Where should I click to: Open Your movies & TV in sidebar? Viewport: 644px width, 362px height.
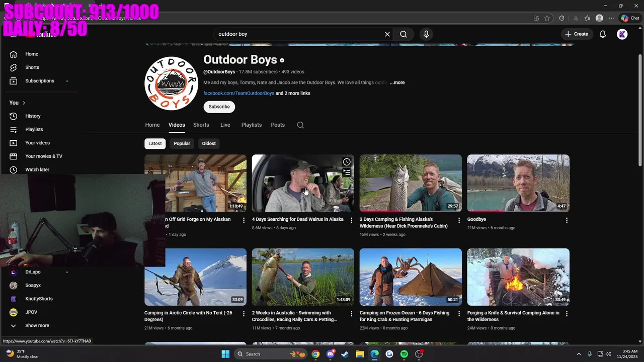43,156
